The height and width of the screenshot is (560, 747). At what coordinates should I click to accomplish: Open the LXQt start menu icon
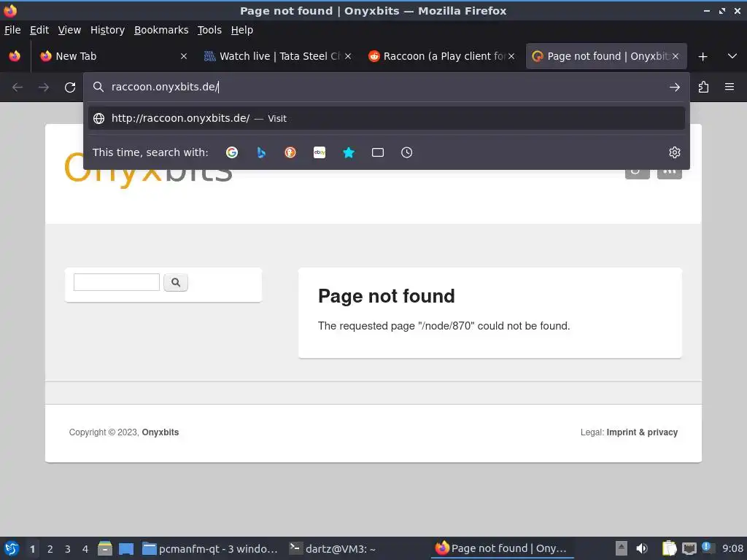12,548
